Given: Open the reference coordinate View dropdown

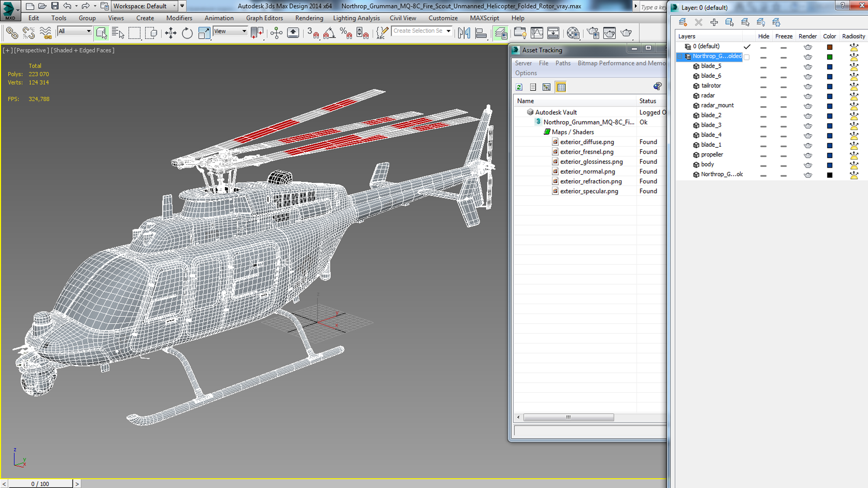Looking at the screenshot, I should [x=230, y=31].
